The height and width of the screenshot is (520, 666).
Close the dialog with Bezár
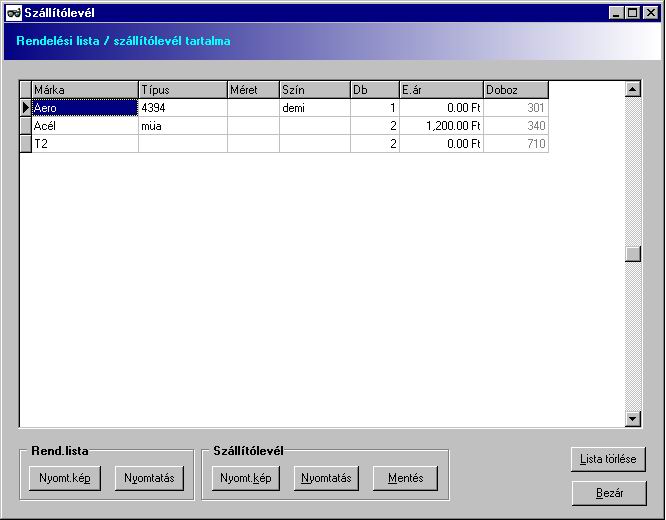(x=609, y=493)
